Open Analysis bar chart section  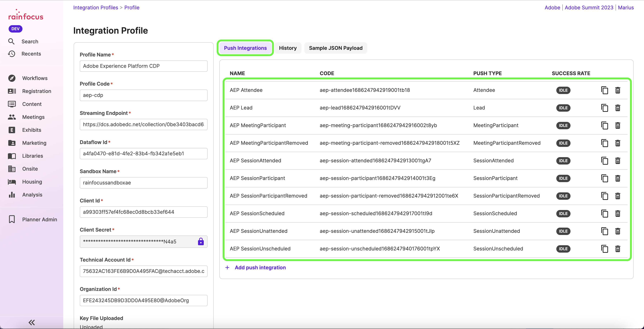pyautogui.click(x=32, y=195)
